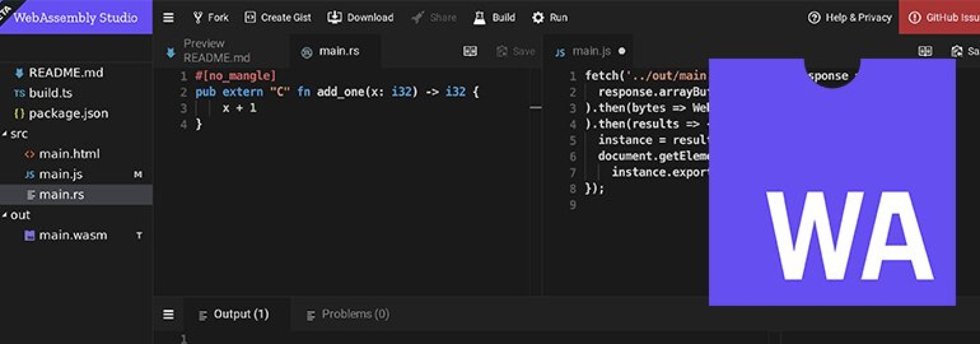Click the Share rocket icon
This screenshot has width=980, height=344.
tap(418, 18)
